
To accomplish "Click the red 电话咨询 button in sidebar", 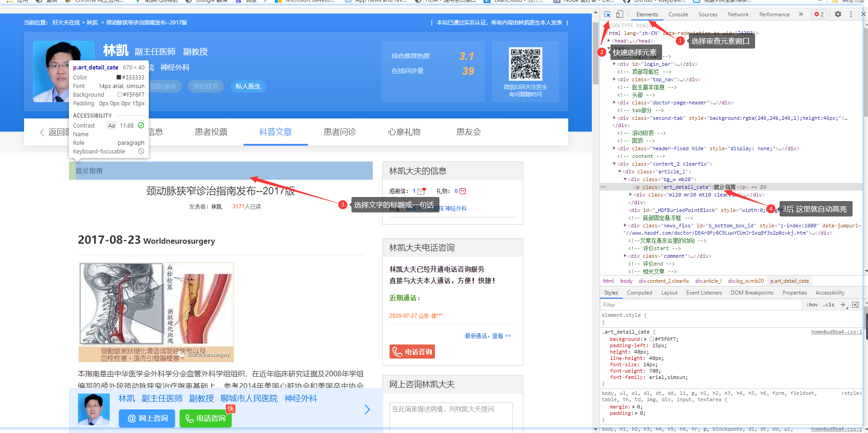I will coord(412,352).
